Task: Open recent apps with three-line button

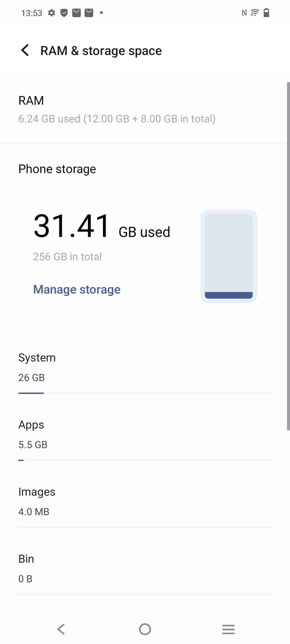Action: [229, 629]
